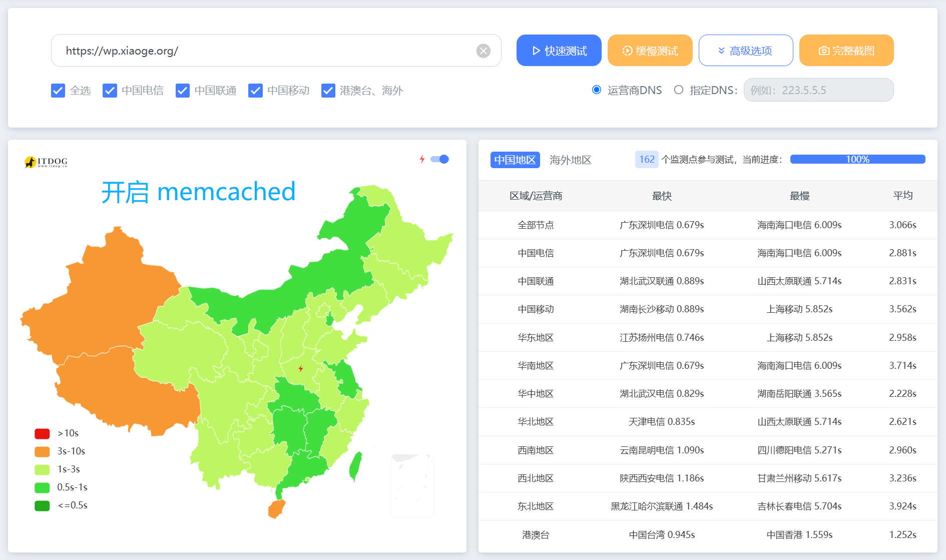
Task: Switch to the 海外地区 tab
Action: coord(570,160)
